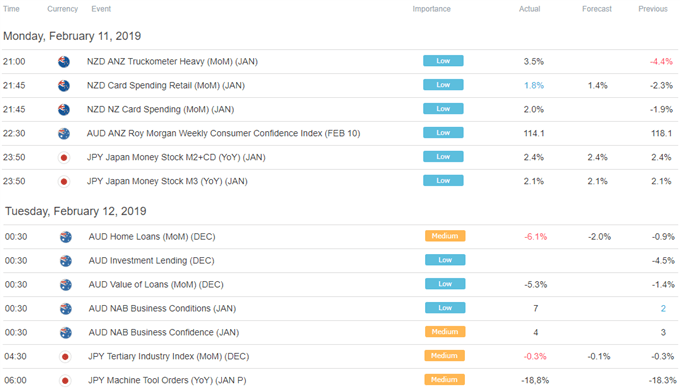Image resolution: width=680 pixels, height=390 pixels.
Task: Click the Actual column header
Action: coord(530,9)
